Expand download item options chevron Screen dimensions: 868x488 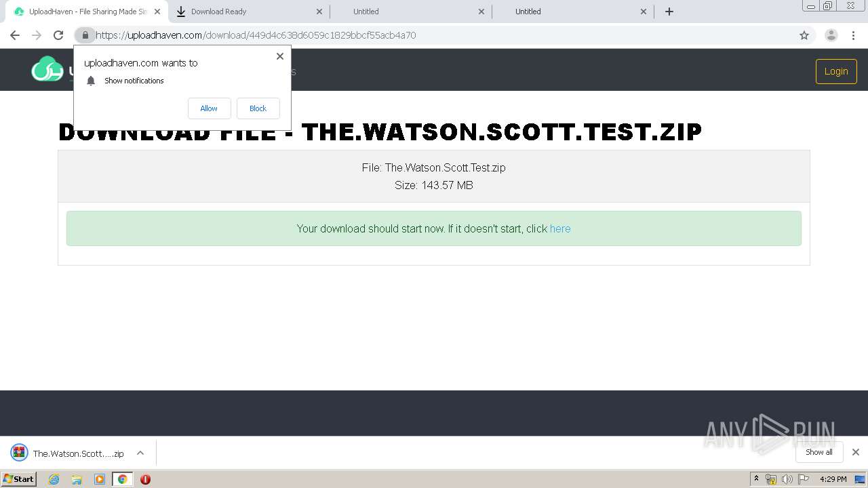point(140,453)
